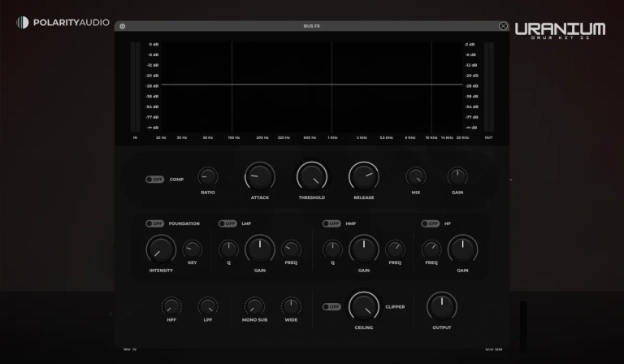Click the LPF filter knob
The height and width of the screenshot is (364, 624).
tap(208, 306)
